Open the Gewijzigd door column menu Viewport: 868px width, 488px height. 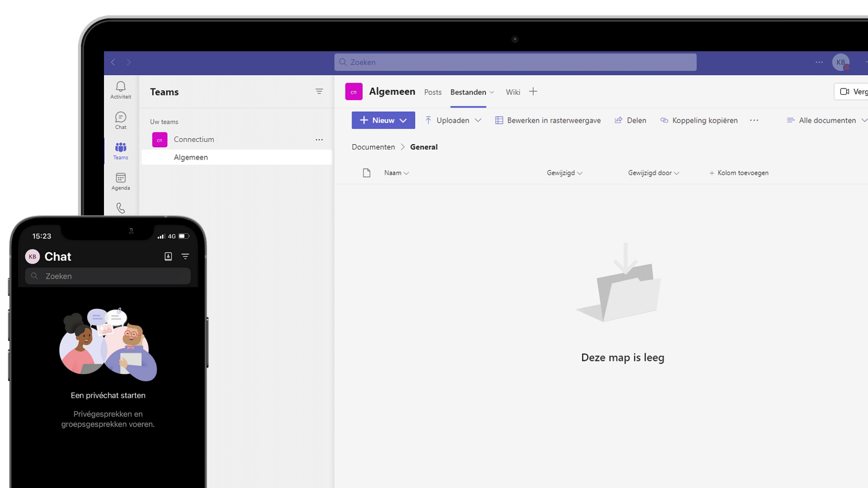653,173
